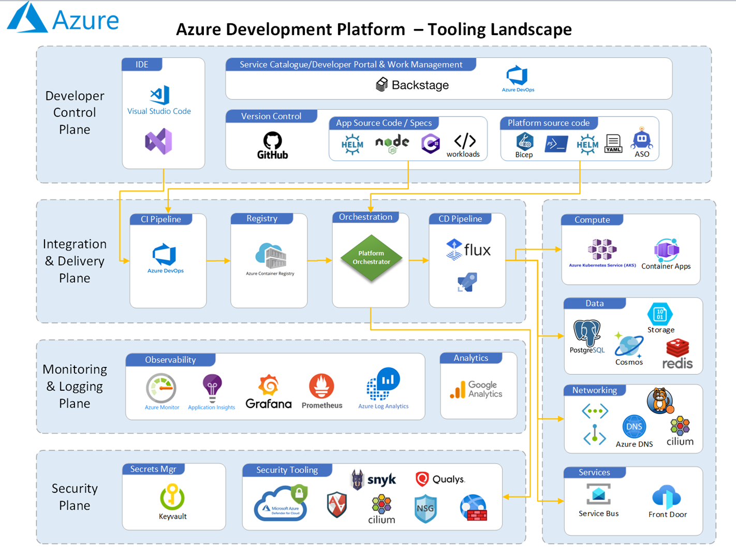Image resolution: width=736 pixels, height=560 pixels.
Task: Click the Node.js logo
Action: click(x=392, y=143)
